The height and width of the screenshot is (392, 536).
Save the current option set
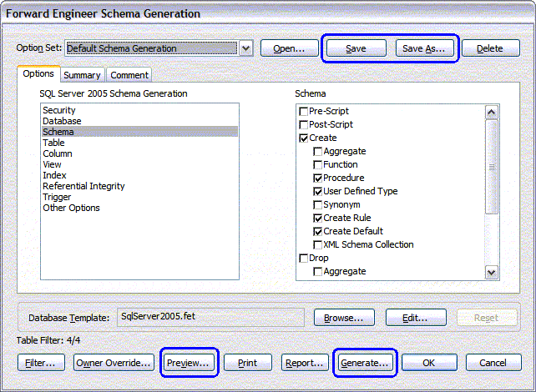(x=356, y=48)
